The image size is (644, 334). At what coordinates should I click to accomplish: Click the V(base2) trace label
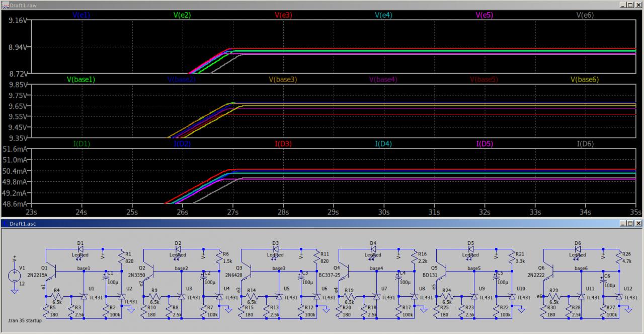[x=182, y=79]
